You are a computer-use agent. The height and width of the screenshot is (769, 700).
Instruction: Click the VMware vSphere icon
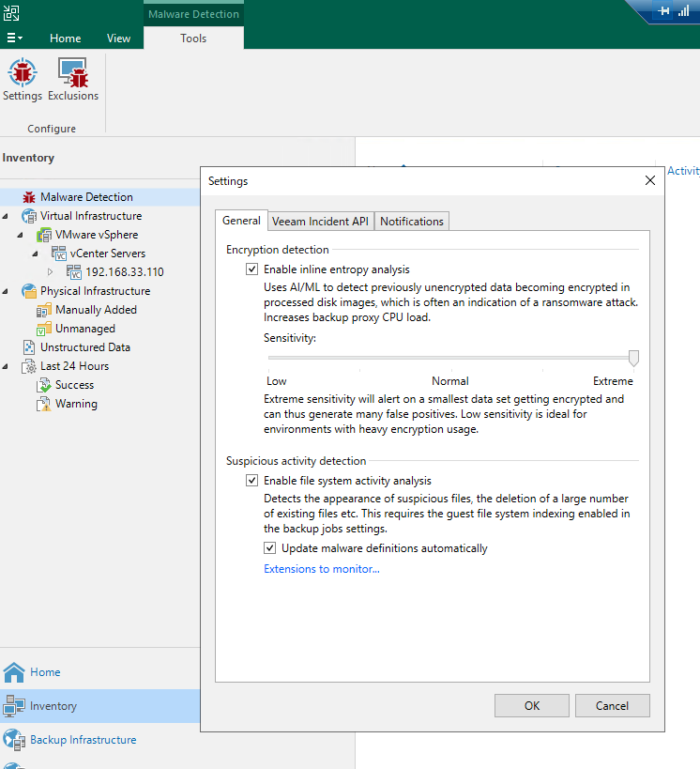pos(44,235)
